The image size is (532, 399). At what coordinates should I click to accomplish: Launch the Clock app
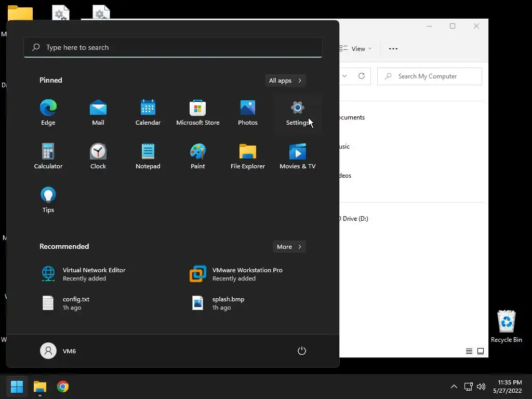(x=98, y=156)
